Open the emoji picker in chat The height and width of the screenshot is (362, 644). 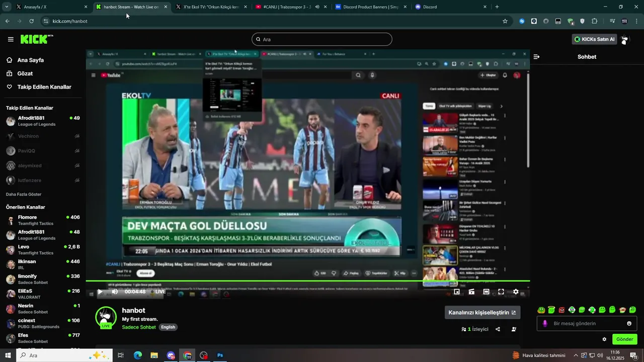(629, 323)
